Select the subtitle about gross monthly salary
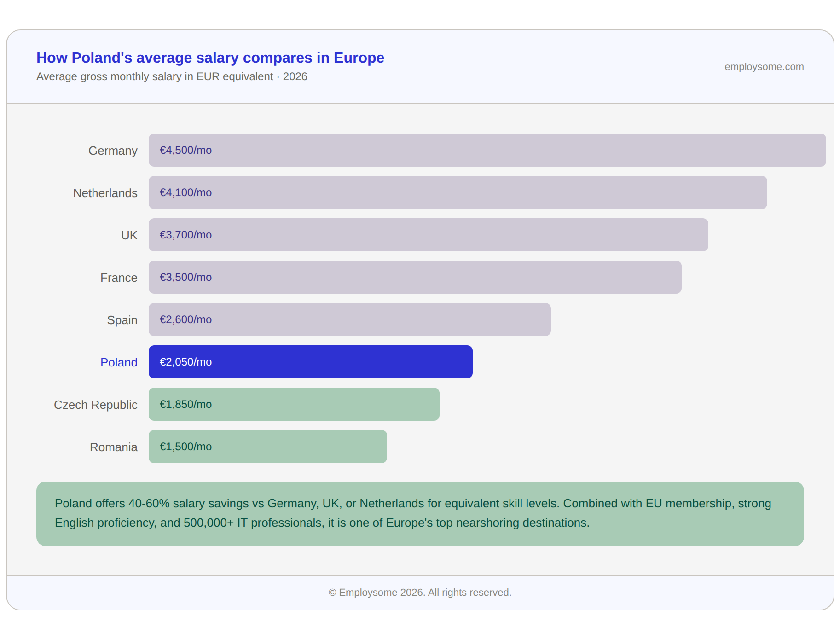 [172, 77]
